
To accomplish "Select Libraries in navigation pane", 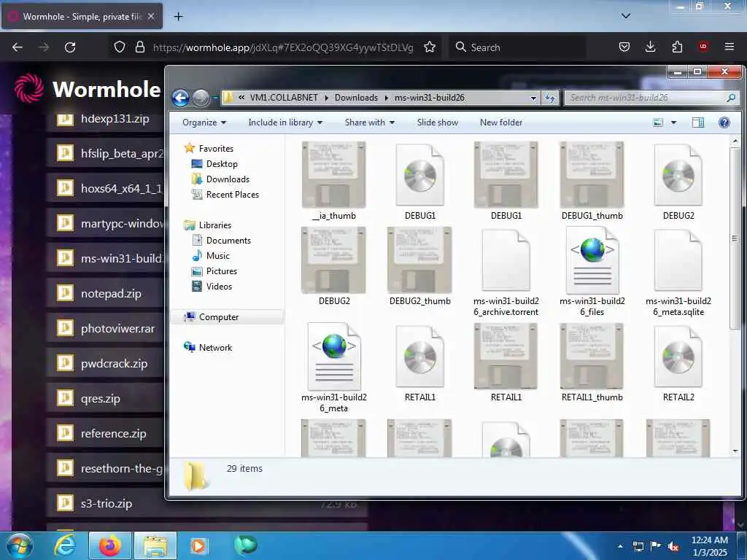I will point(208,225).
